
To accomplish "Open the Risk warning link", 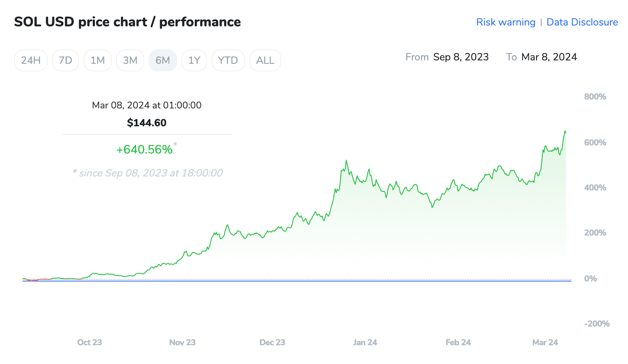I will point(505,22).
